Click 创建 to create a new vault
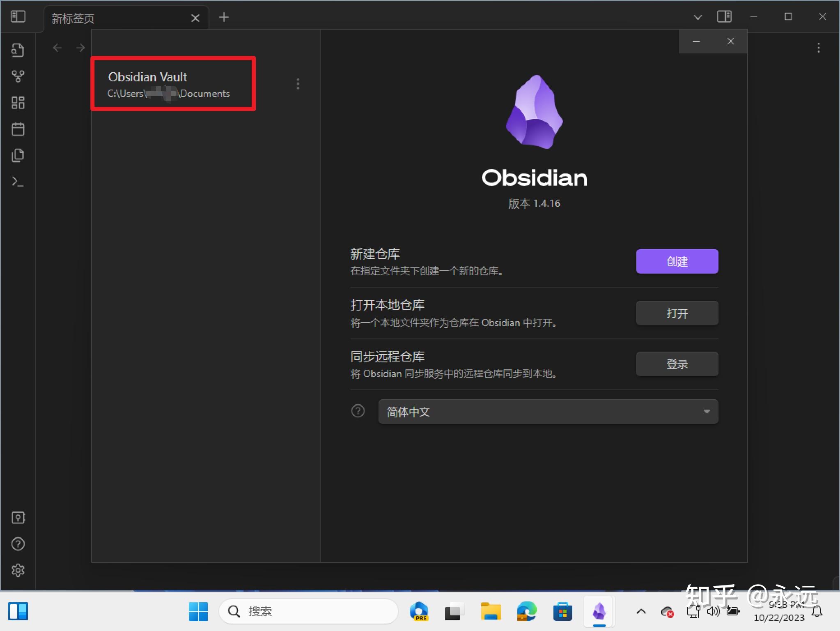840x631 pixels. [677, 261]
